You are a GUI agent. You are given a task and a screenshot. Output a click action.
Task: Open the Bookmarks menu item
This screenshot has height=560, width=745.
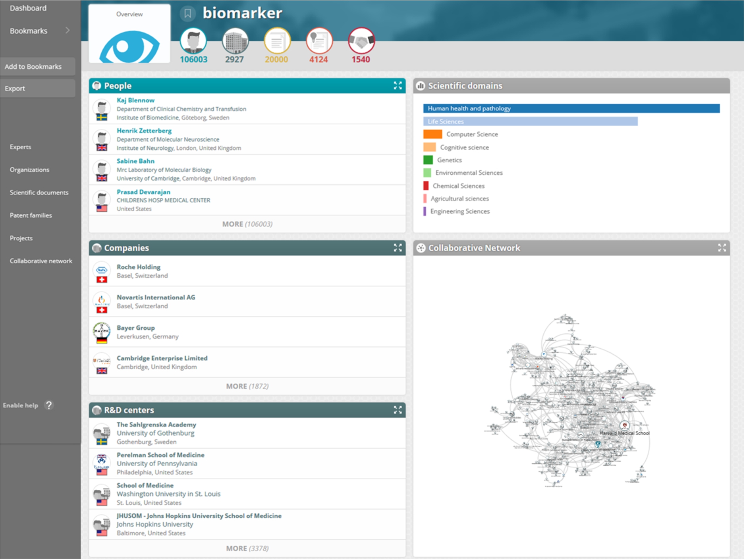click(29, 31)
